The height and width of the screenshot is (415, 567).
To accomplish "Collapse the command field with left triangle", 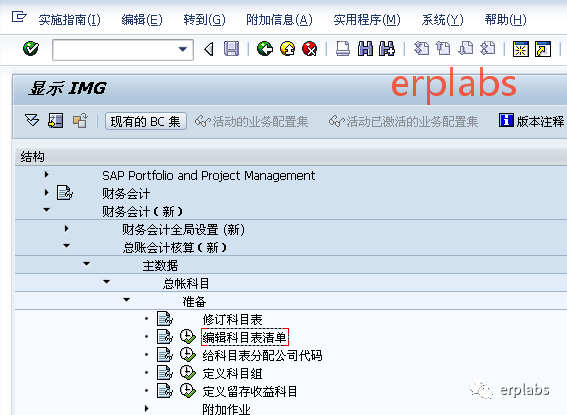I will coord(209,49).
